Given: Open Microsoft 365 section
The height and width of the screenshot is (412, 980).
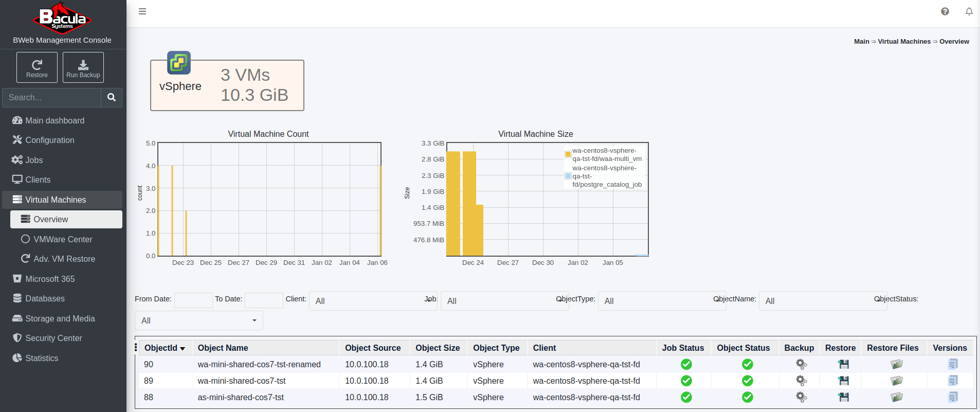Looking at the screenshot, I should [62, 279].
